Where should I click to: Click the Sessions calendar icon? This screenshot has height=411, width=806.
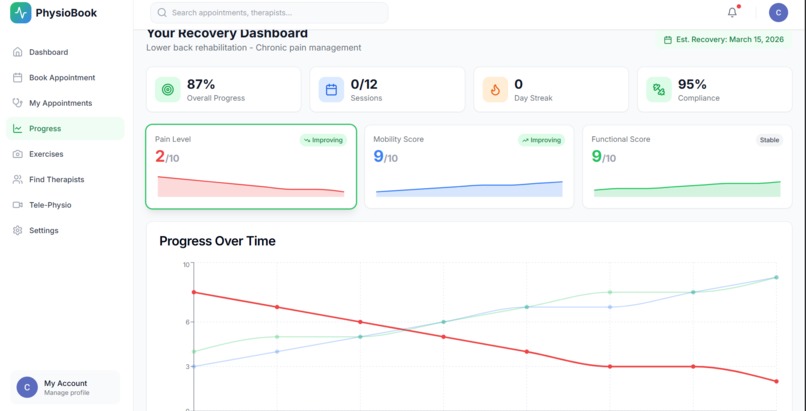(x=332, y=89)
